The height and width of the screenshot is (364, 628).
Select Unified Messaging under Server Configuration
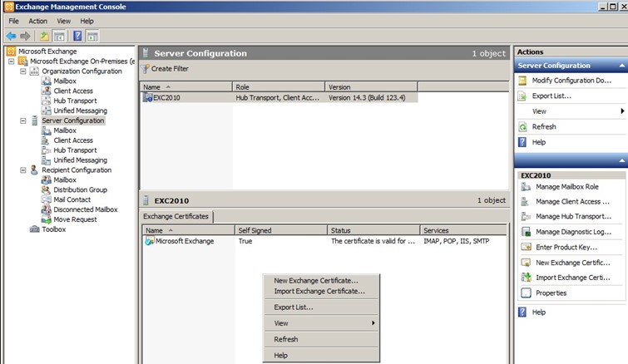81,160
